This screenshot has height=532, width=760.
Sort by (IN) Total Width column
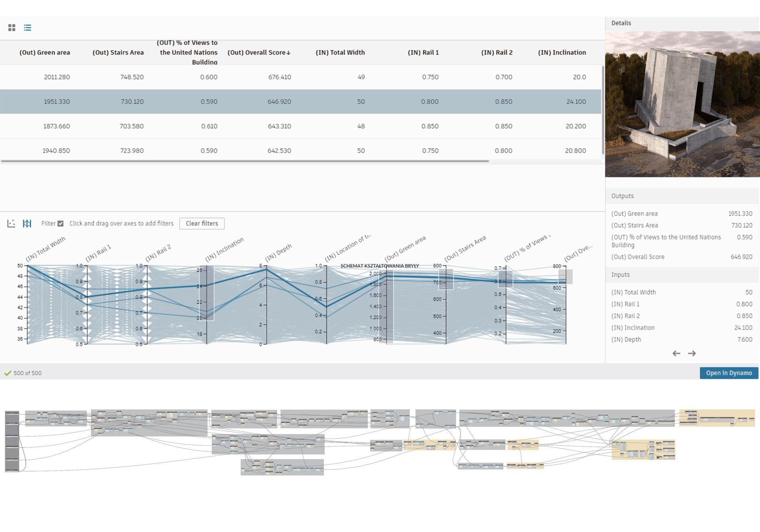tap(340, 53)
